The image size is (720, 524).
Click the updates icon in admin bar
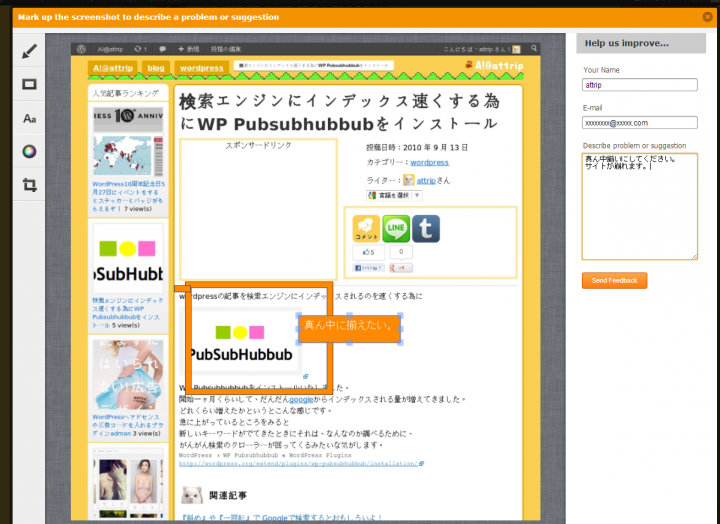[x=140, y=49]
